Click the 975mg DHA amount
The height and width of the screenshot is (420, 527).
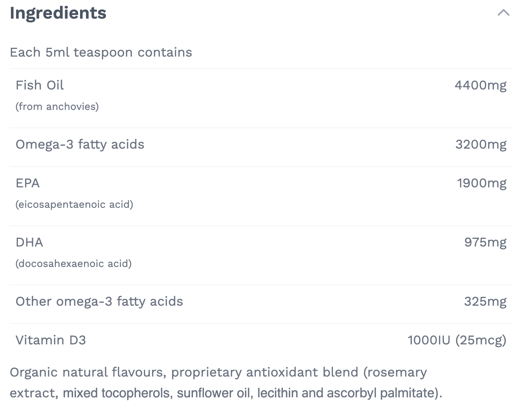click(485, 243)
